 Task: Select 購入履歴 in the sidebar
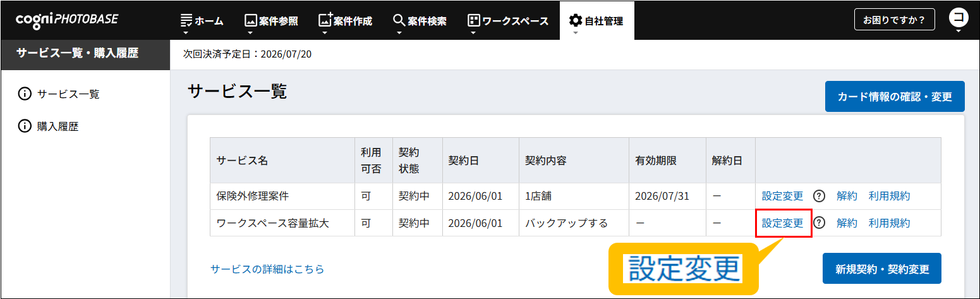click(x=57, y=126)
